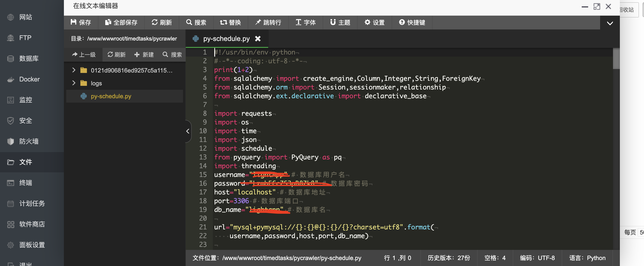Open the Docker sidebar section
This screenshot has height=266, width=644.
[x=29, y=79]
